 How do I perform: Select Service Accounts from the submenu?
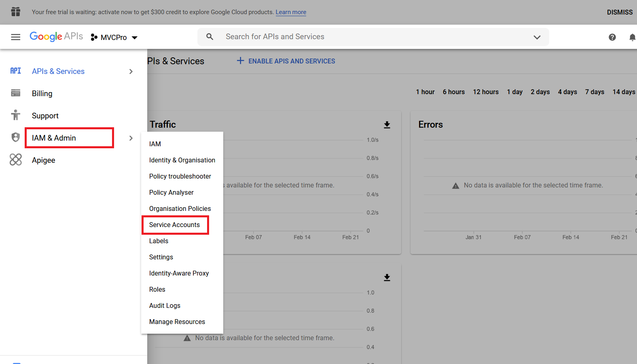pos(174,225)
